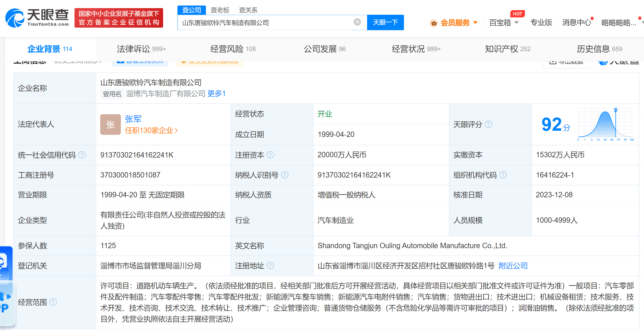Select the English name Shandong Tangjun Ouling
This screenshot has width=644, height=331.
(x=412, y=245)
